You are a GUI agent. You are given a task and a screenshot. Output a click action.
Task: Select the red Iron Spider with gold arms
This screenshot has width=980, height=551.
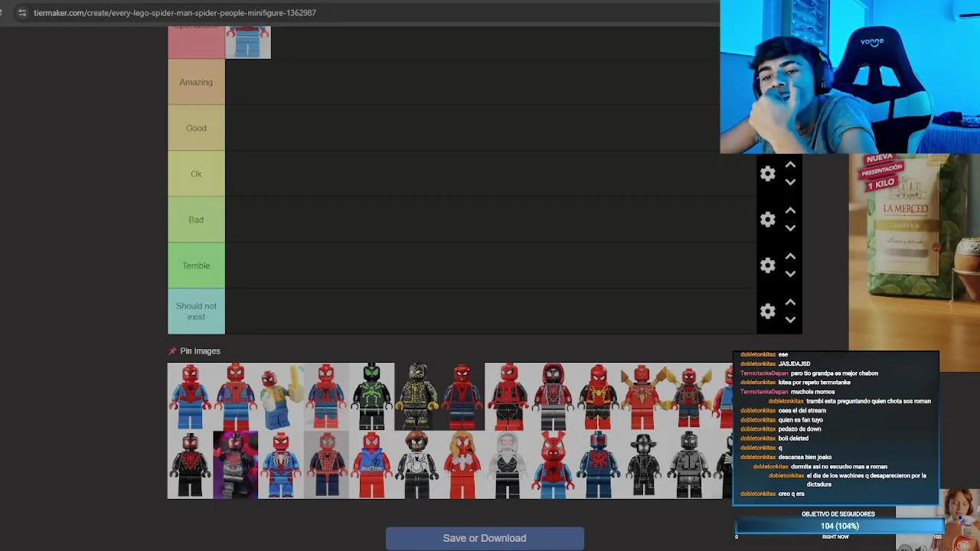pos(642,396)
